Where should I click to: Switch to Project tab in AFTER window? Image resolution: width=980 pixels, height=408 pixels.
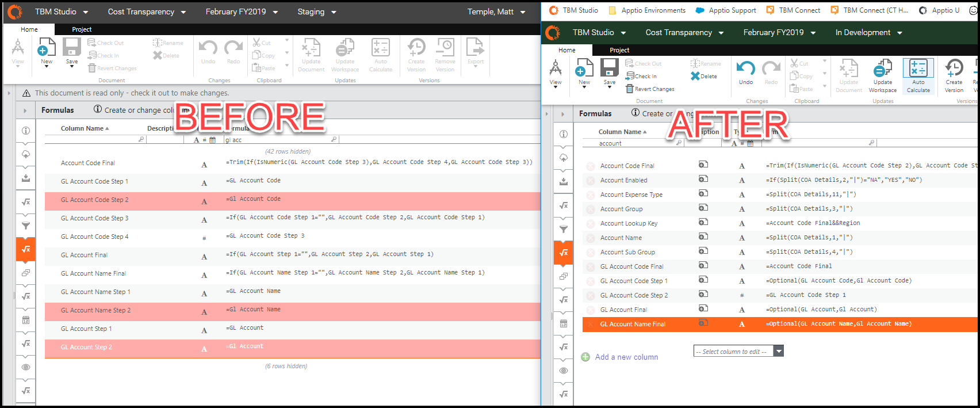[619, 50]
